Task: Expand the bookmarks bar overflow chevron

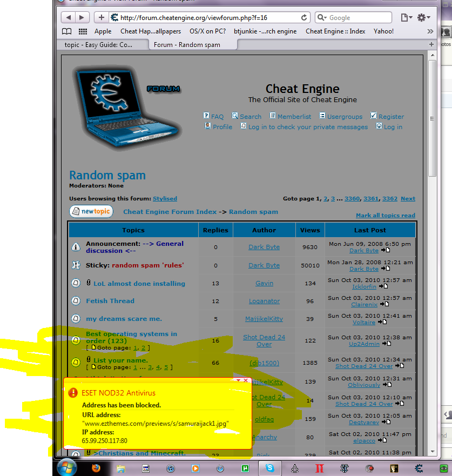Action: pyautogui.click(x=430, y=31)
